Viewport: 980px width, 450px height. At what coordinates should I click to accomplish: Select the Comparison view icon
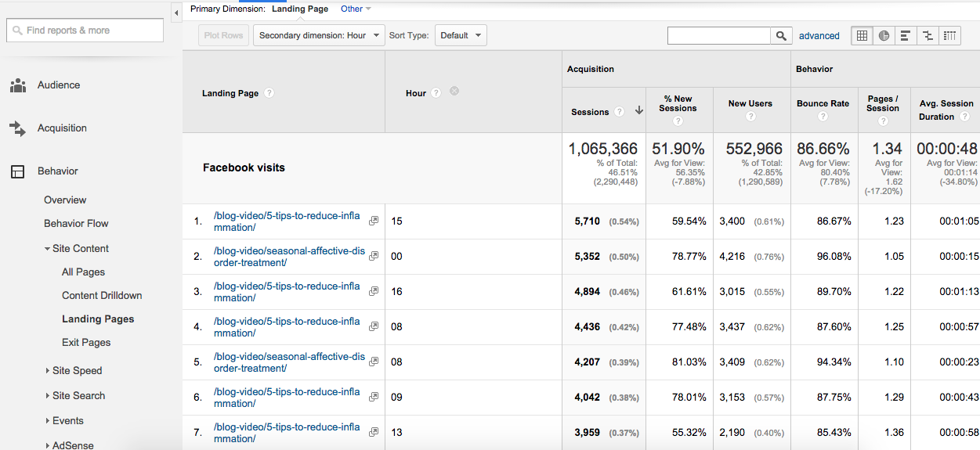[x=928, y=35]
